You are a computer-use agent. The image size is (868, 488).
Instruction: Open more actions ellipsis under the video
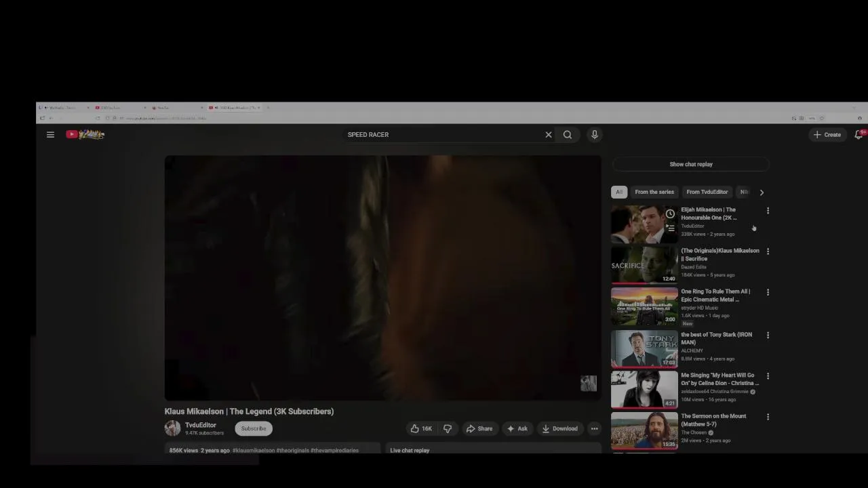point(594,428)
